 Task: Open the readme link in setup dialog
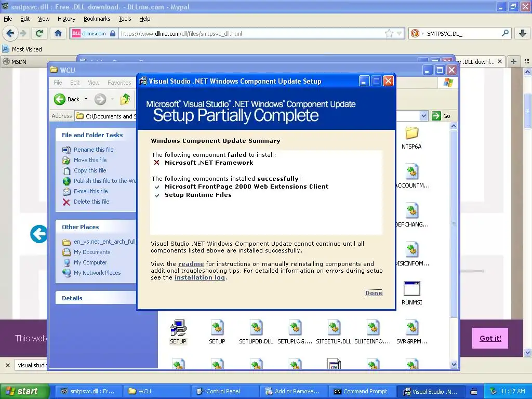click(x=191, y=263)
